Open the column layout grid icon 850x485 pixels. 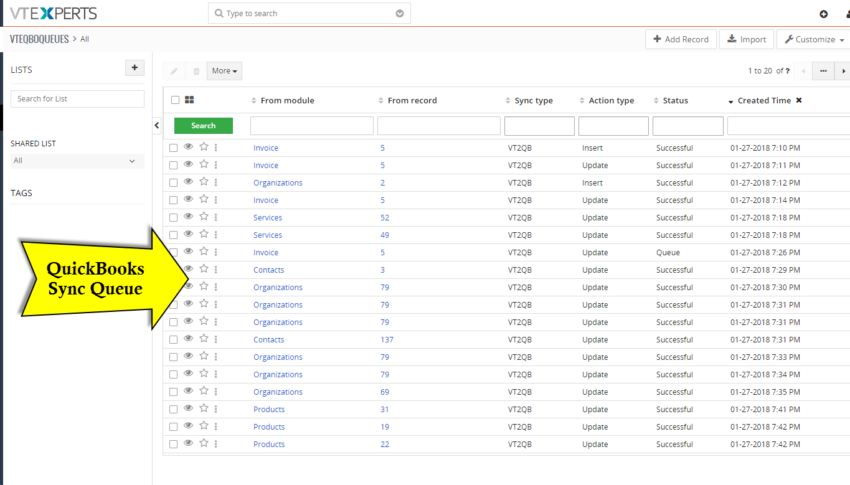(x=189, y=100)
